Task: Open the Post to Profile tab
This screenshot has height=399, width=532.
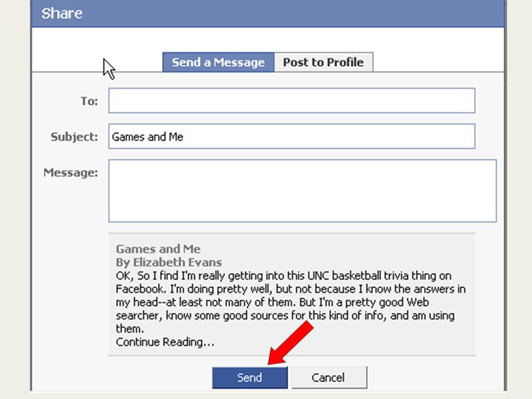Action: tap(324, 62)
